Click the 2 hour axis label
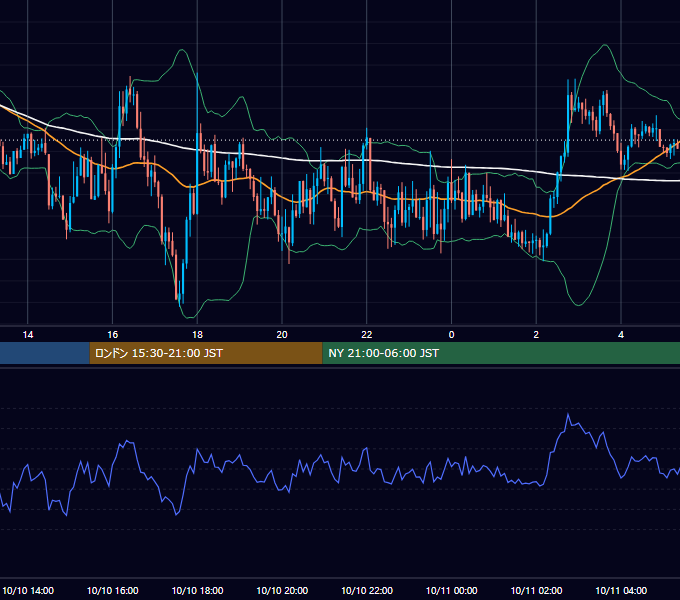The height and width of the screenshot is (600, 680). (536, 335)
